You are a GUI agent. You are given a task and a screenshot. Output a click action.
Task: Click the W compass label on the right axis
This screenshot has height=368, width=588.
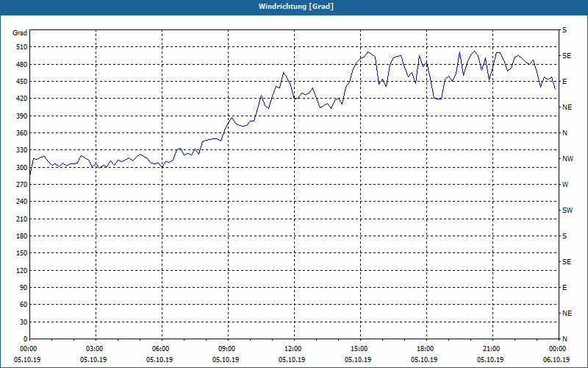pos(565,185)
